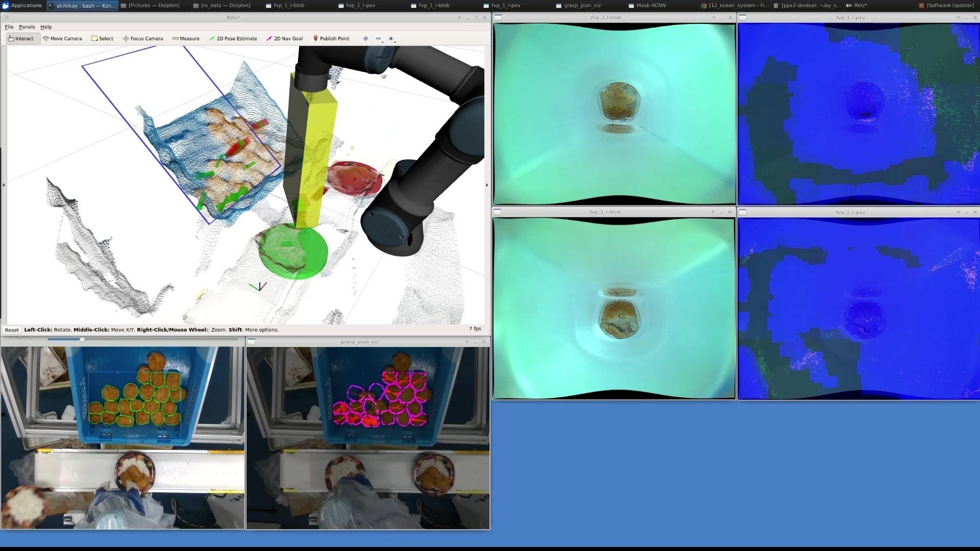Open the Help menu

click(46, 27)
